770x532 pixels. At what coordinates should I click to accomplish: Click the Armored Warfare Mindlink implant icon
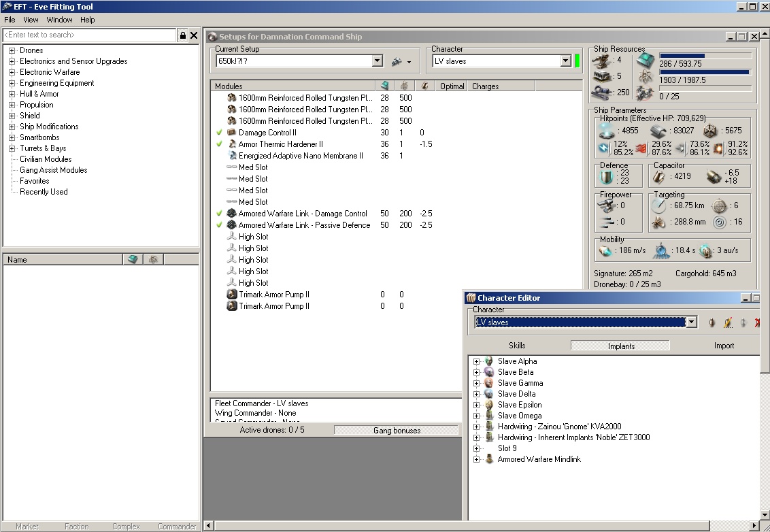click(488, 459)
